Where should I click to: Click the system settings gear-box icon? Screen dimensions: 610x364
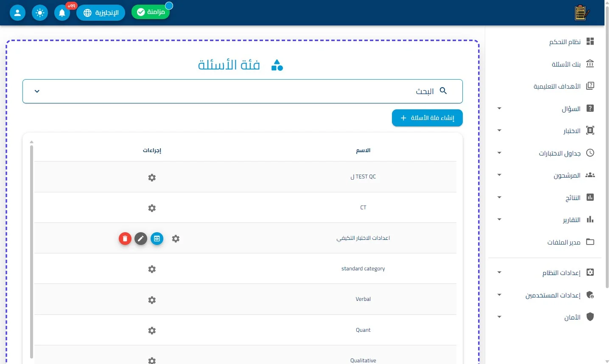590,272
